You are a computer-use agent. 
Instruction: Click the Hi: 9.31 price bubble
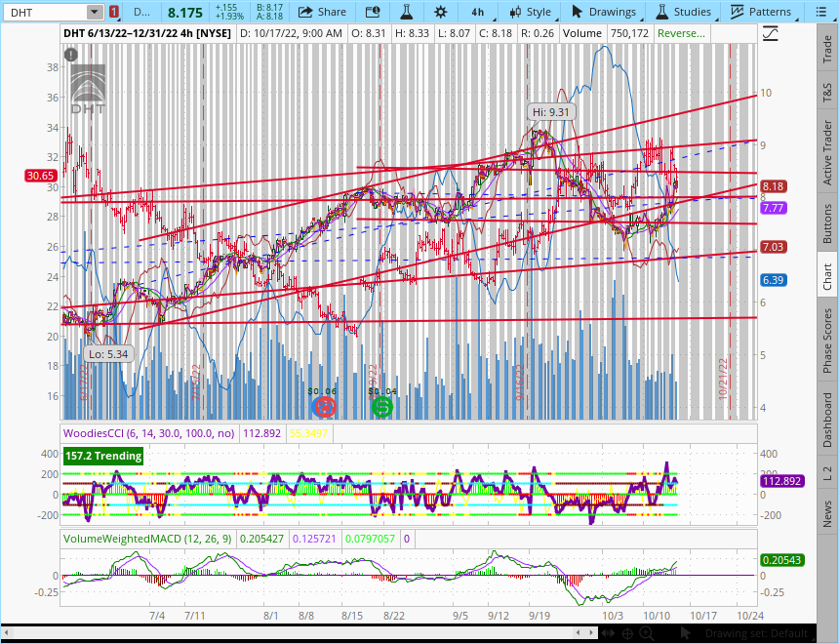pos(551,112)
